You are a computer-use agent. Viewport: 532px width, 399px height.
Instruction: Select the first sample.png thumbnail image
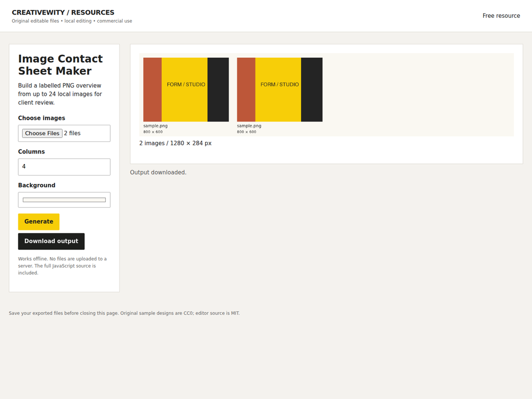coord(186,90)
